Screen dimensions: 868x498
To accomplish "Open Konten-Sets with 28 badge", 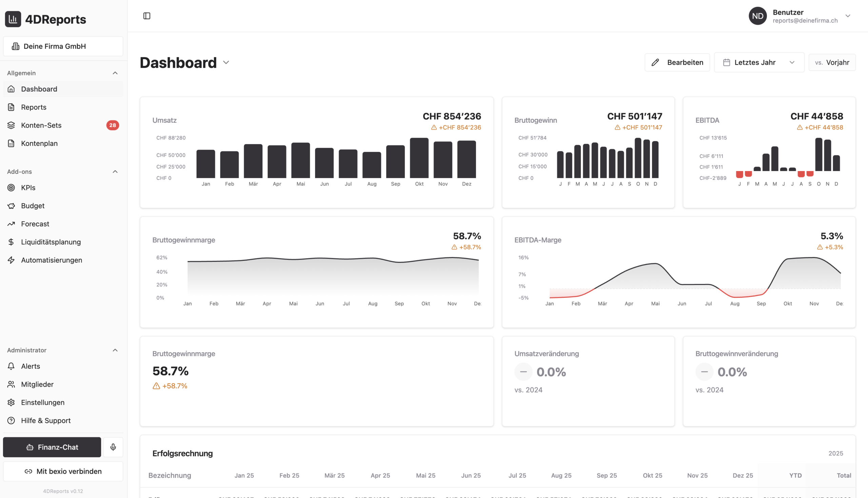I will [41, 125].
